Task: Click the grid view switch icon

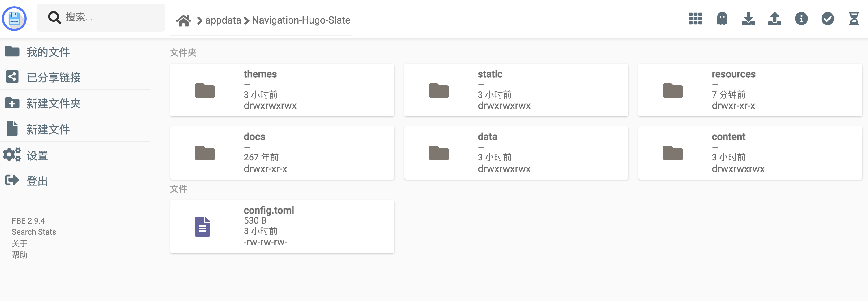Action: (695, 19)
